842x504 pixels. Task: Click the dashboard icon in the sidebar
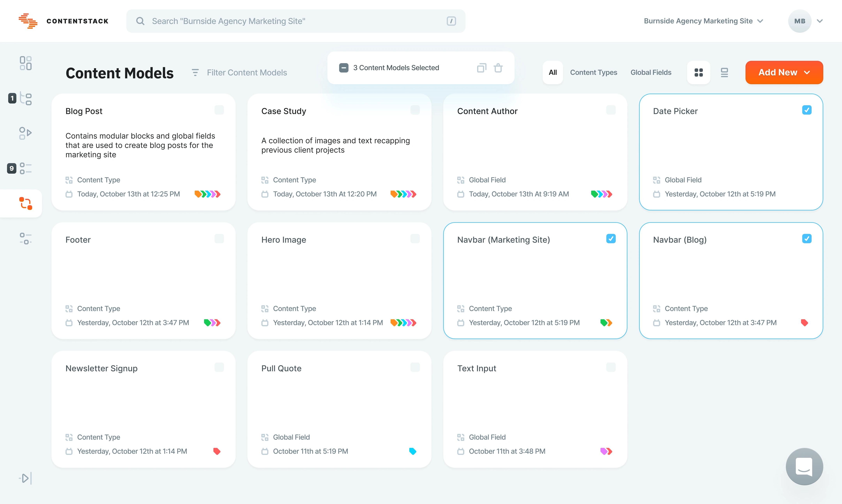[x=26, y=63]
